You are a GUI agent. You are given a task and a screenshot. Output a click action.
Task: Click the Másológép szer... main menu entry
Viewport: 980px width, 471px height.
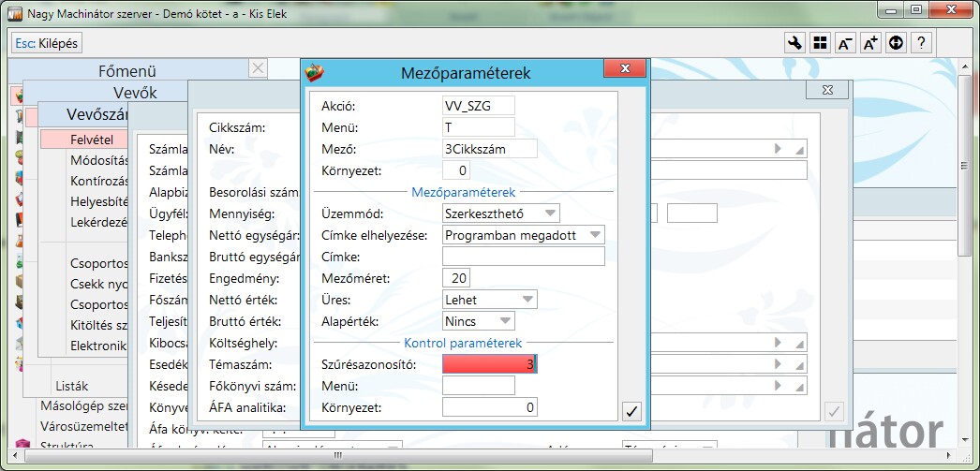[84, 406]
